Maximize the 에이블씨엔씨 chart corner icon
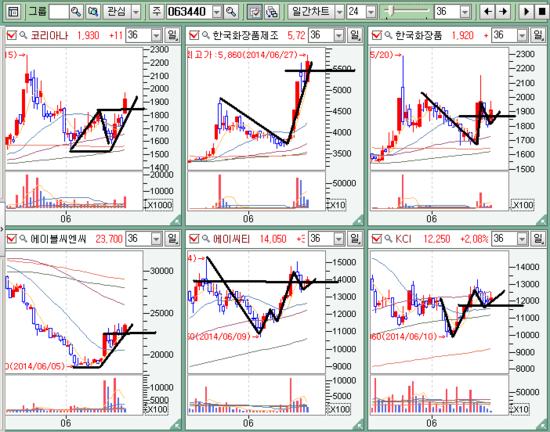This screenshot has height=432, width=550. [175, 425]
